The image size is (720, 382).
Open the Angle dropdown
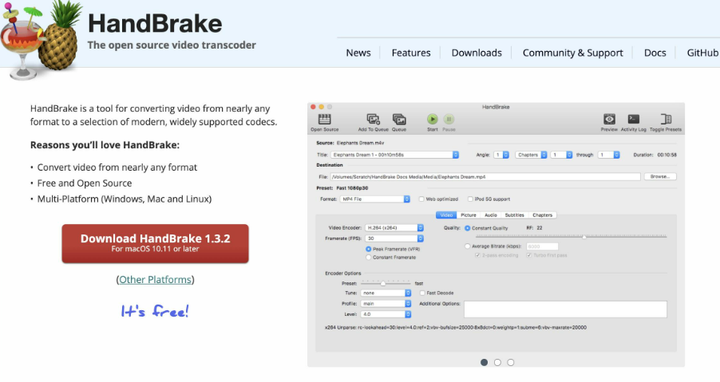(x=501, y=155)
